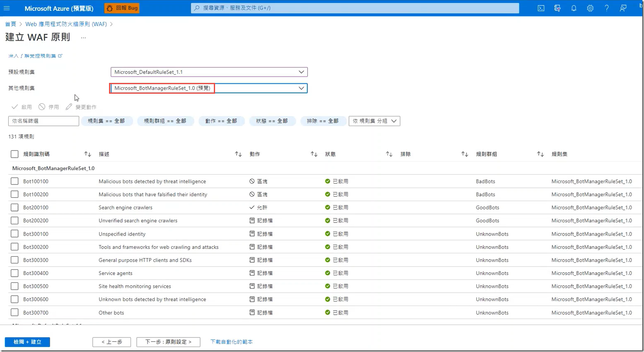Click the ellipsis next to 建立 WAF 原則
This screenshot has width=644, height=352.
(83, 38)
